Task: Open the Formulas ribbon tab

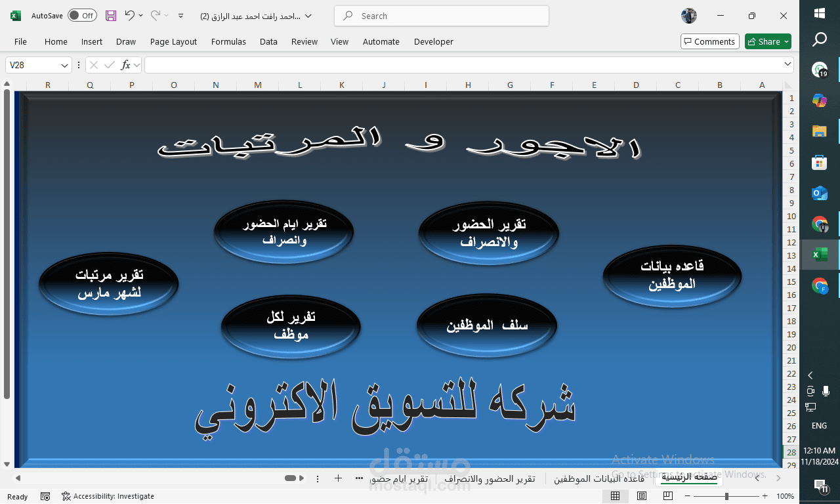Action: coord(228,41)
